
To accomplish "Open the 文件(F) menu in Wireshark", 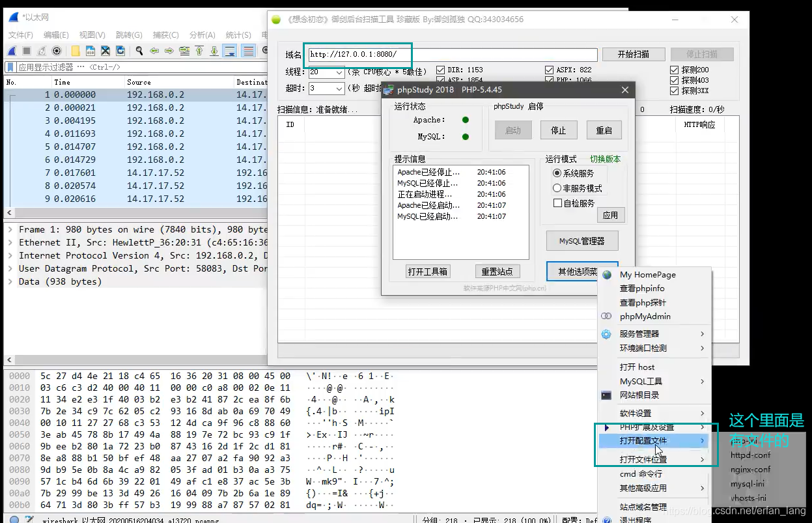I will coord(21,35).
